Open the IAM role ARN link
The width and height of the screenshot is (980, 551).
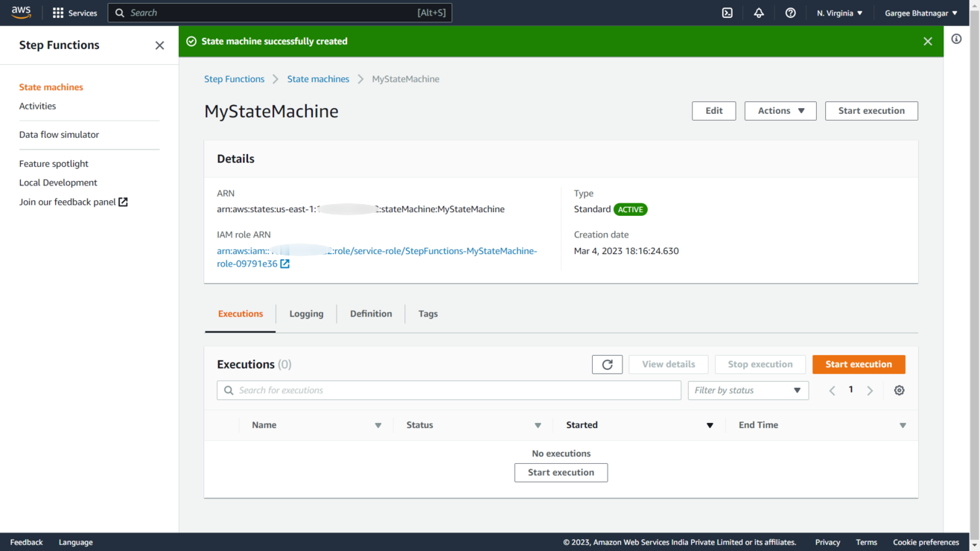(376, 252)
